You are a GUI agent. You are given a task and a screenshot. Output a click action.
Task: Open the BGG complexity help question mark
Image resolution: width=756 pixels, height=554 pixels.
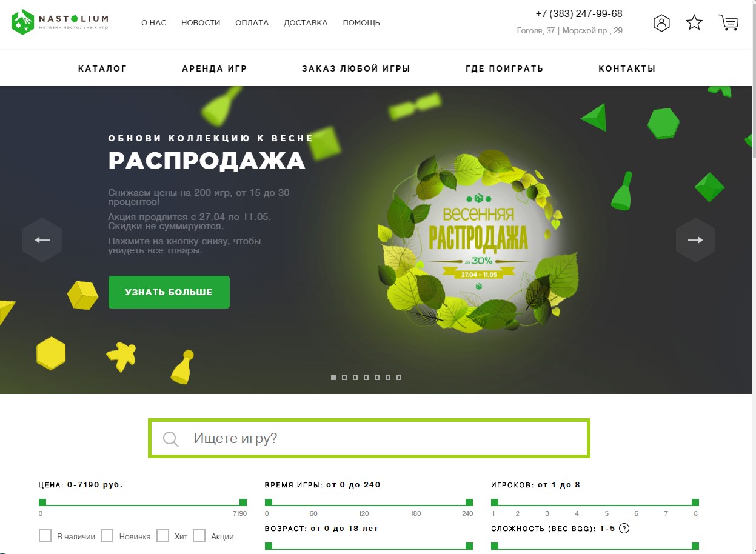624,528
